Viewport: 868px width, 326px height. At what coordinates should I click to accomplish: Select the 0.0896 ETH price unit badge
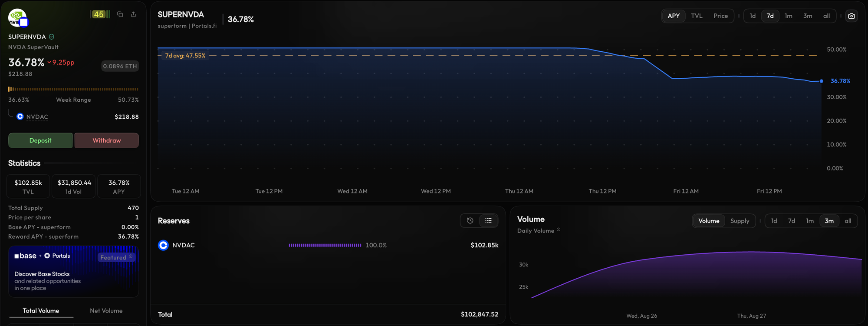120,66
